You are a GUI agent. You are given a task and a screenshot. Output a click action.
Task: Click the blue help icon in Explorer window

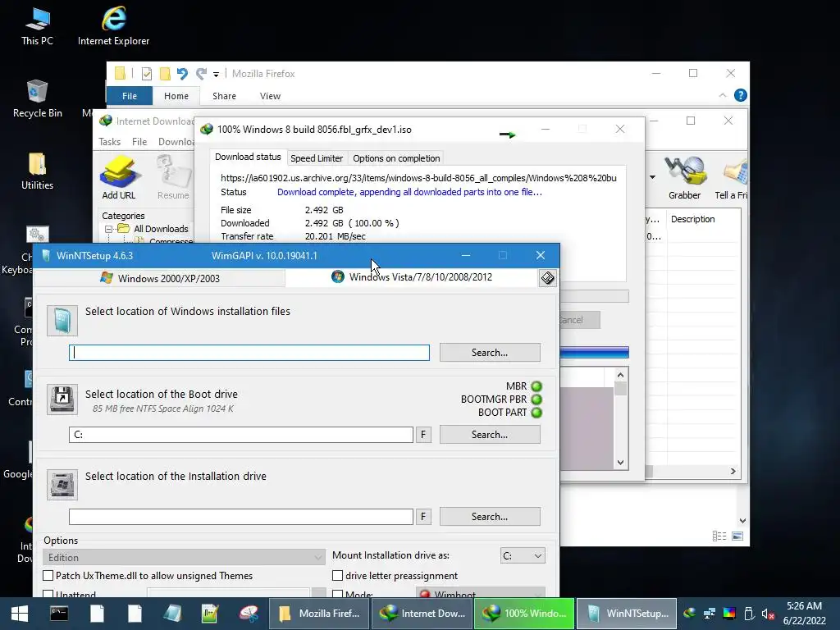click(x=741, y=95)
